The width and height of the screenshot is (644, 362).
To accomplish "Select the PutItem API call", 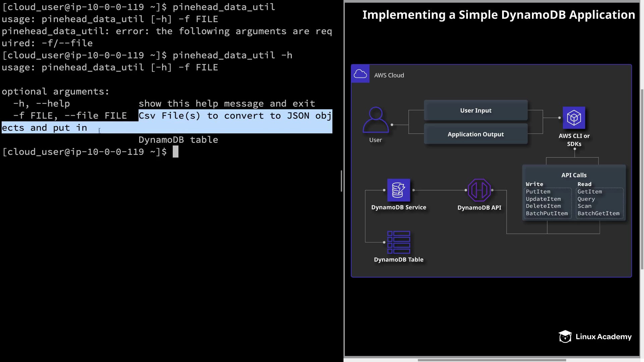I will pyautogui.click(x=538, y=192).
